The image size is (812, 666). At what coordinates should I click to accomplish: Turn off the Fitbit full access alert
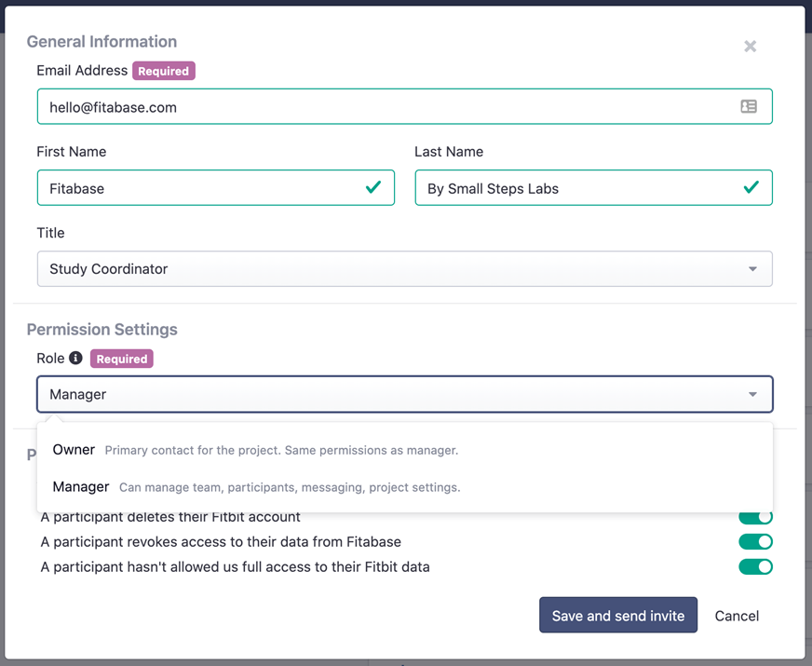(x=756, y=566)
